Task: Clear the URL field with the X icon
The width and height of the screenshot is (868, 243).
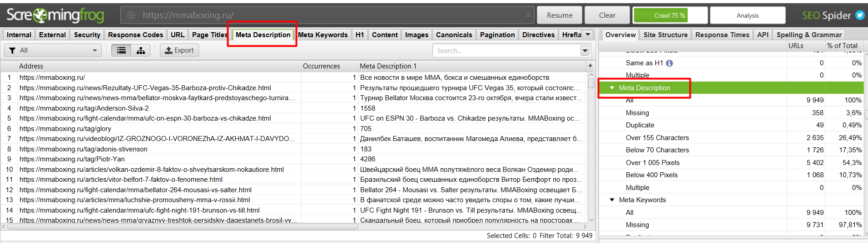Action: pos(528,15)
